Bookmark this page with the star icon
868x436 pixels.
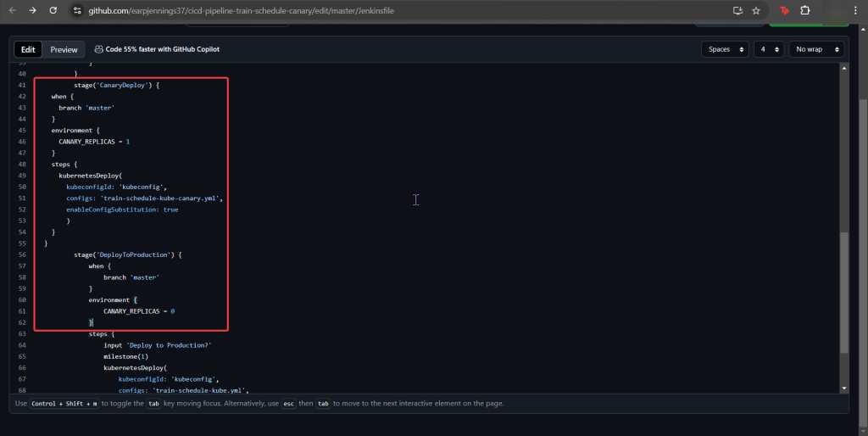click(x=755, y=11)
